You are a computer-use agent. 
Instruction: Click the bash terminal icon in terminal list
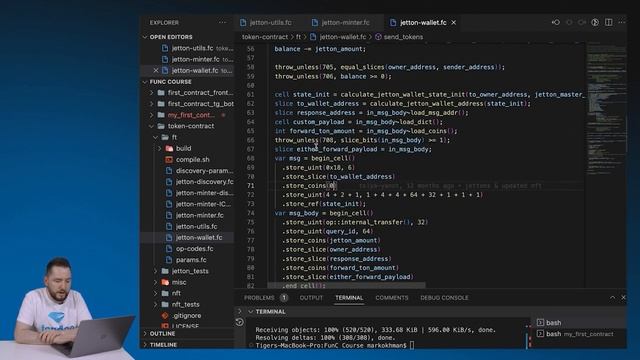point(540,322)
